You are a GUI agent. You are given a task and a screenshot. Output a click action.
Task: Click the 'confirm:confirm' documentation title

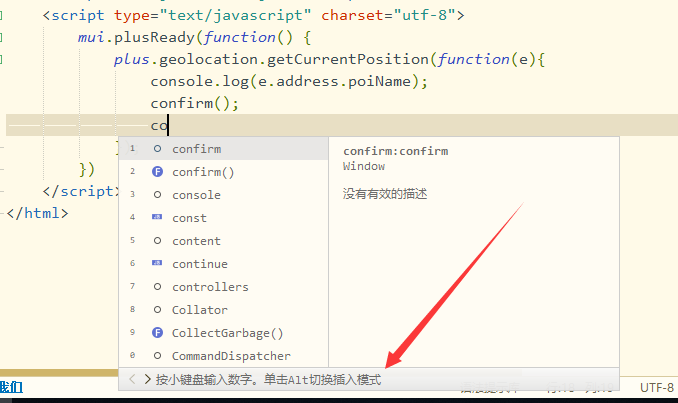(396, 151)
